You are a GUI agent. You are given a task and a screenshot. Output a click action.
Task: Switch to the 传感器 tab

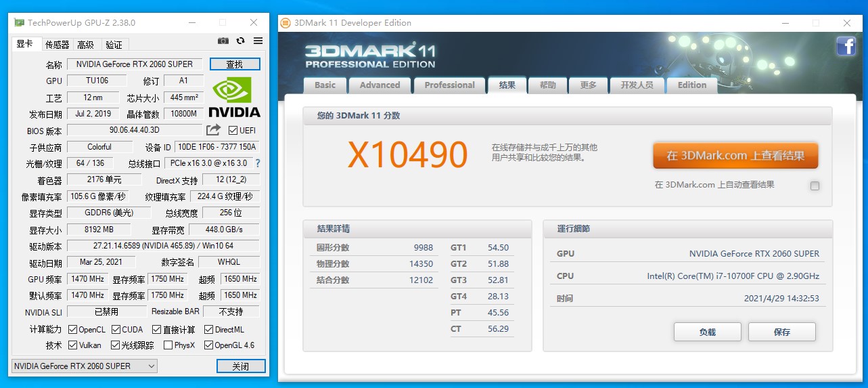[57, 45]
